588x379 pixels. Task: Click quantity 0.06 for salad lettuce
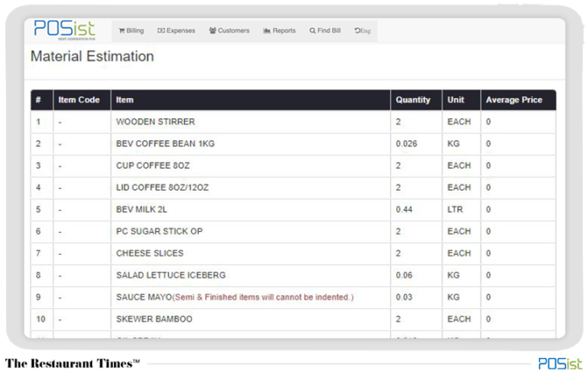(404, 275)
